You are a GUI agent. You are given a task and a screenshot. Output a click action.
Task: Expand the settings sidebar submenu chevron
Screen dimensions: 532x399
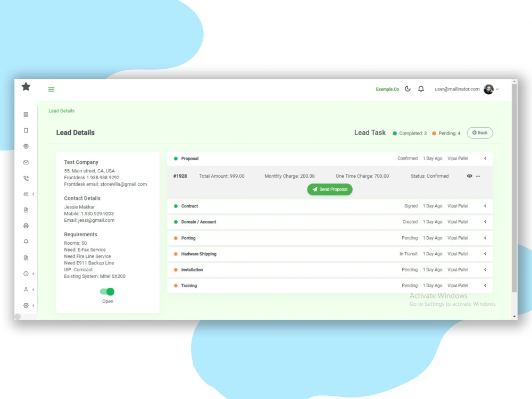point(33,305)
